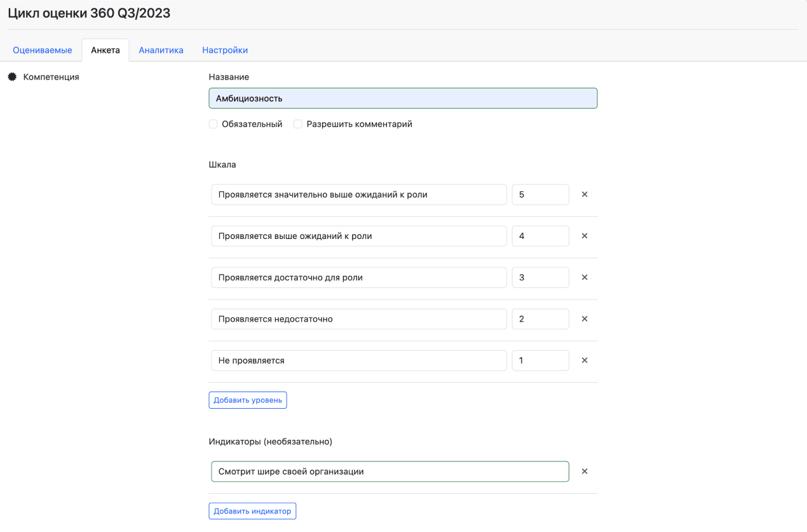Edit the 'Проявляется выше ожиданий к роли' field
Viewport: 807px width, 532px height.
359,236
